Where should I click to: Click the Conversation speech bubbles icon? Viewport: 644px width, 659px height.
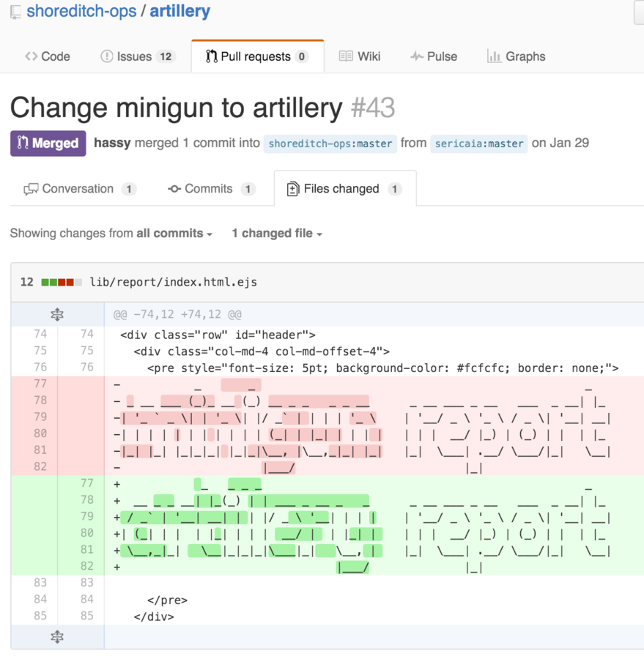tap(31, 190)
